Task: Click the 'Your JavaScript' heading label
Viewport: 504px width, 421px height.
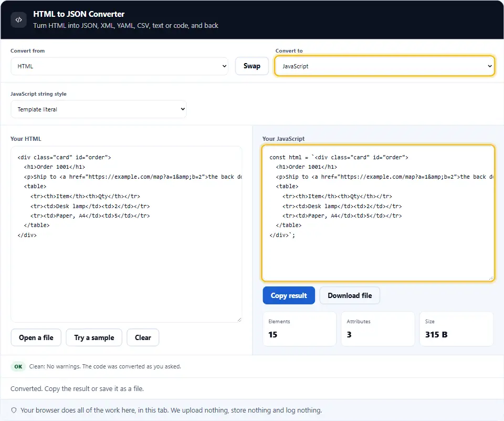Action: 283,139
